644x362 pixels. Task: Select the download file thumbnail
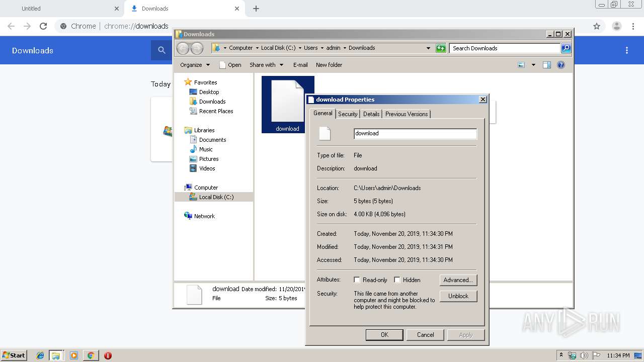tap(288, 105)
